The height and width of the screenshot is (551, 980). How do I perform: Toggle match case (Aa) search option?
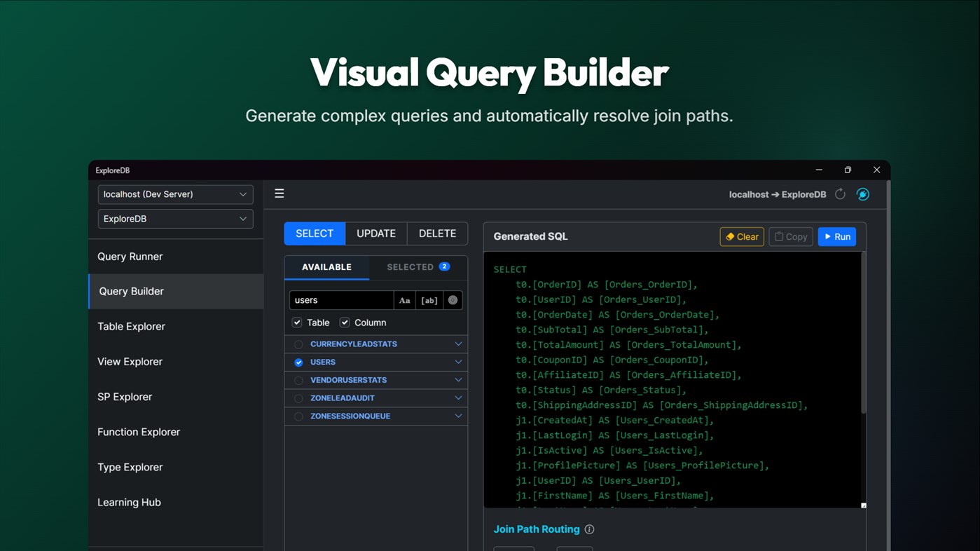(x=404, y=300)
